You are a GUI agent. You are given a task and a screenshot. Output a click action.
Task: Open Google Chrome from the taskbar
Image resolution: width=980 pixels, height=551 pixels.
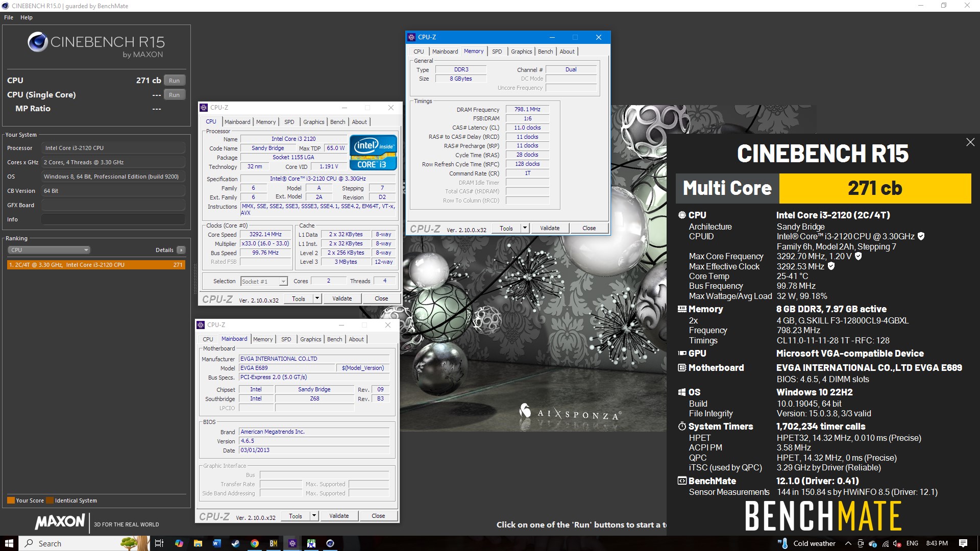pyautogui.click(x=254, y=543)
